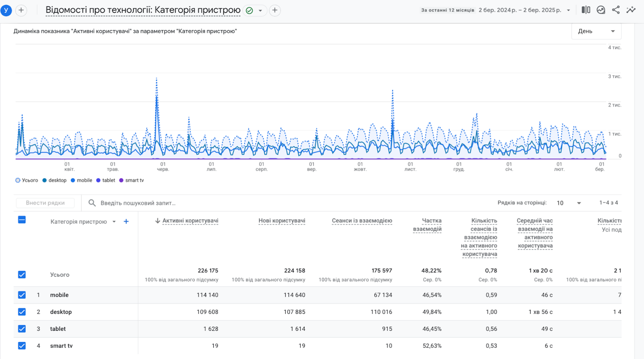Click the 'mobile' row label
644x359 pixels.
click(x=59, y=295)
